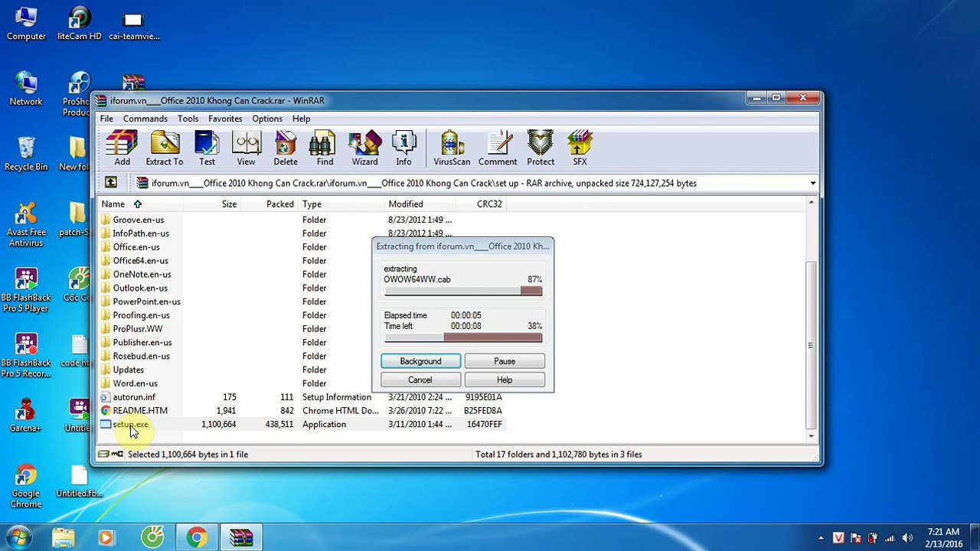Select the autorun.inf file
Image resolution: width=980 pixels, height=551 pixels.
tap(134, 397)
